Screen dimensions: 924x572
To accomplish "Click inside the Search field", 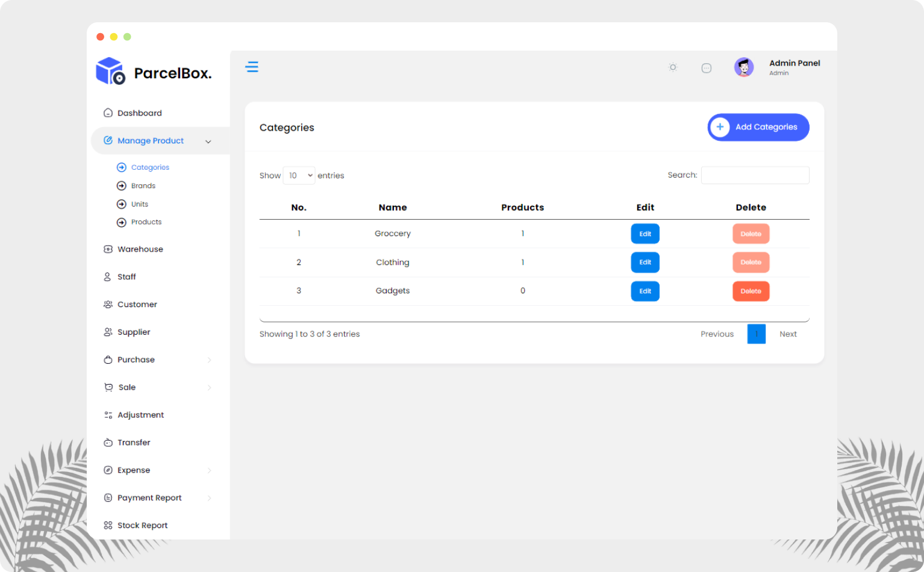I will [x=755, y=175].
